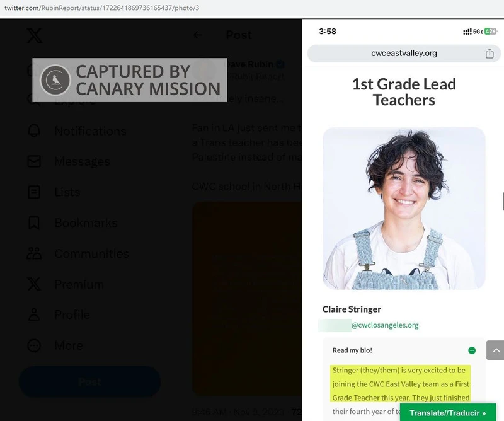Open the Translate/Traducir language selector
The image size is (504, 421).
click(448, 413)
